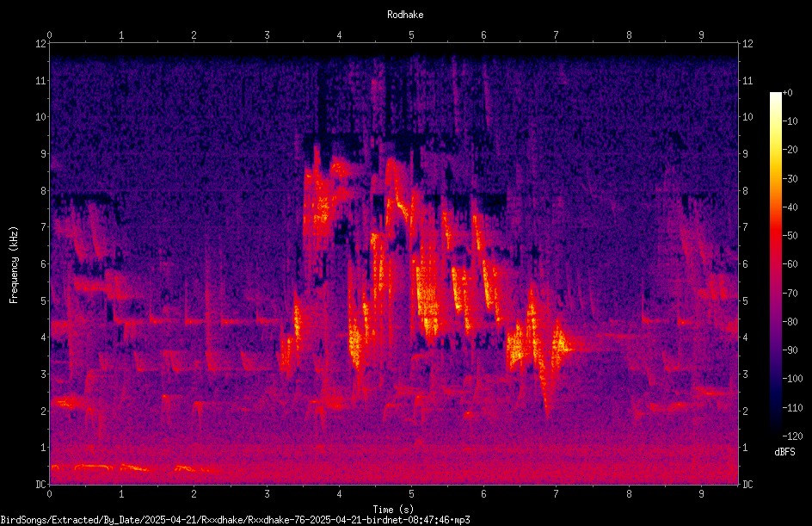This screenshot has height=526, width=812.
Task: Select the 2 second mark on top axis
Action: click(194, 35)
